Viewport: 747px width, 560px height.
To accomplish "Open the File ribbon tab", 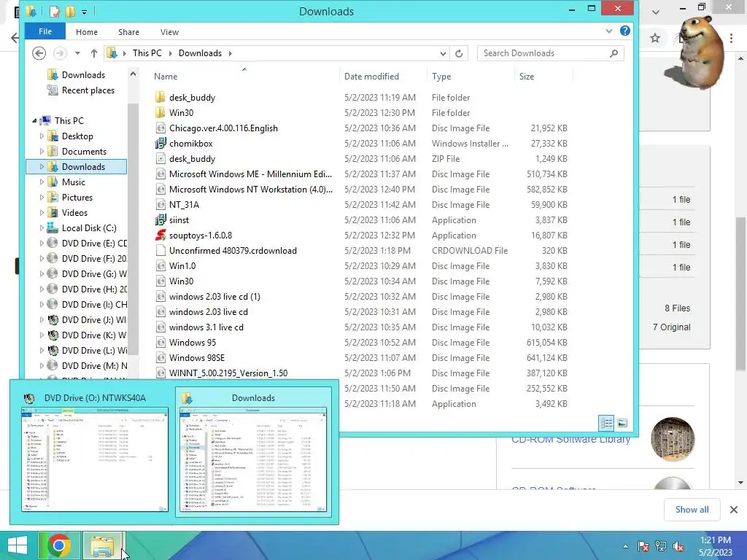I will [45, 31].
